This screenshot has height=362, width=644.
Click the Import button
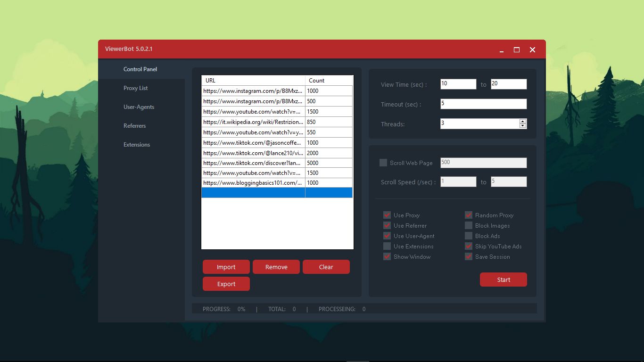click(226, 267)
